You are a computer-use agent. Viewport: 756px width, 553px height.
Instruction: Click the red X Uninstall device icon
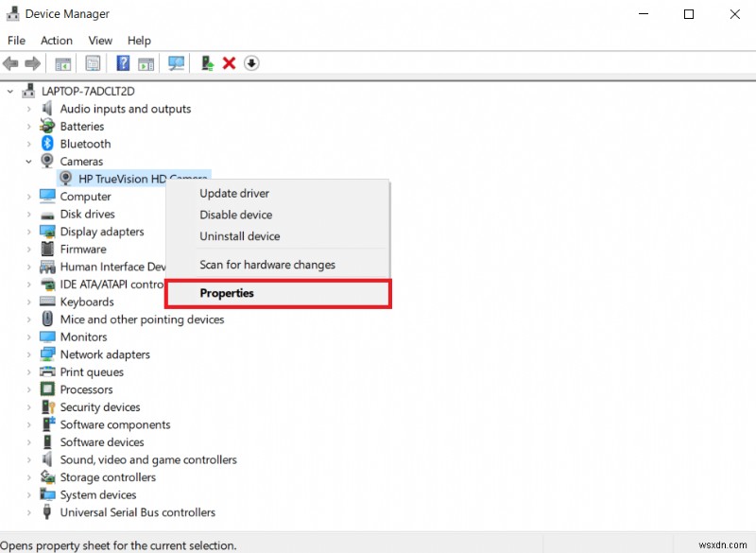[229, 63]
